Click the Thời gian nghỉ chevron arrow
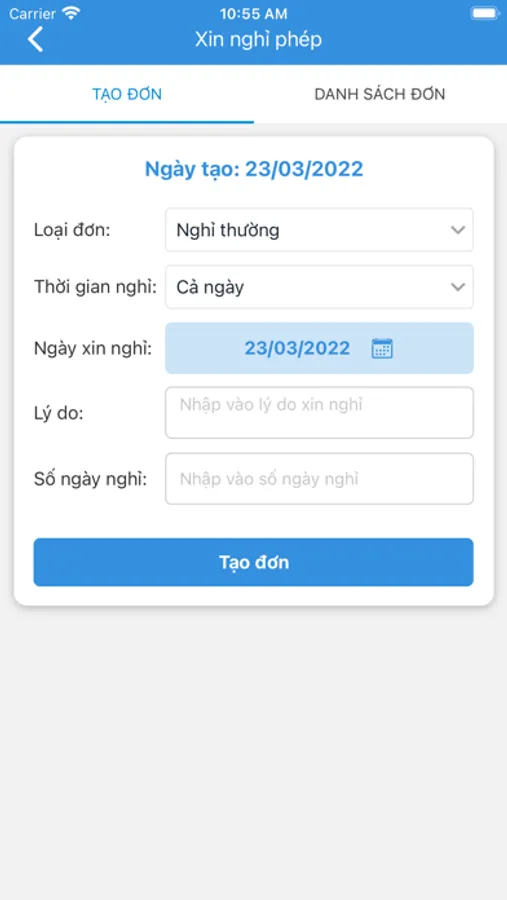 coord(458,287)
